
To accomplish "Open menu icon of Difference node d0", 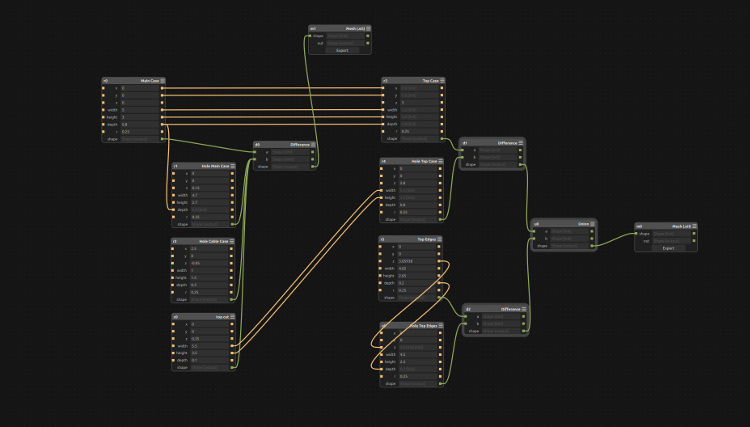I will pyautogui.click(x=313, y=144).
